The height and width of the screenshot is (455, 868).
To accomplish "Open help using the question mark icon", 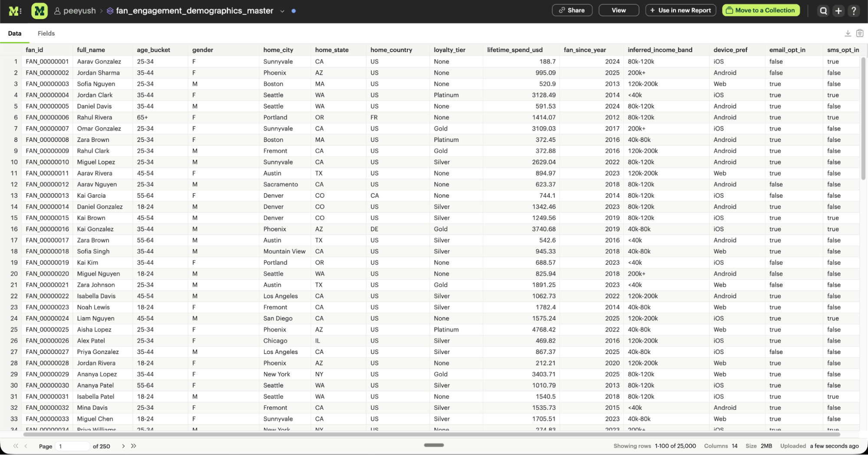I will (x=854, y=10).
